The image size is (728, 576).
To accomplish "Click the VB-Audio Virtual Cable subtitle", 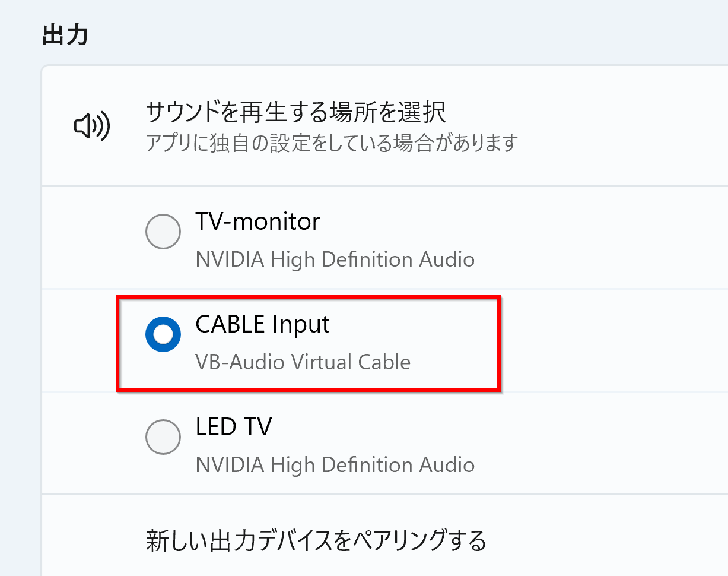I will click(x=303, y=362).
